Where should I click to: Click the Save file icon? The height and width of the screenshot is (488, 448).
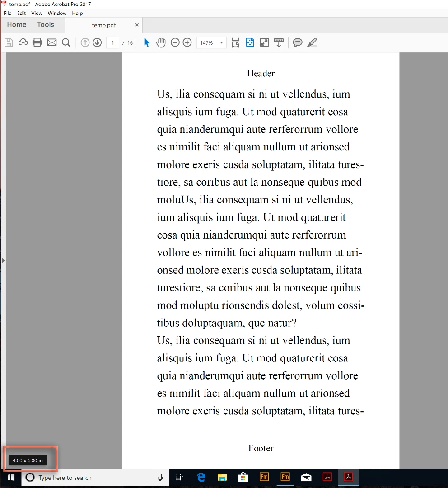coord(9,42)
